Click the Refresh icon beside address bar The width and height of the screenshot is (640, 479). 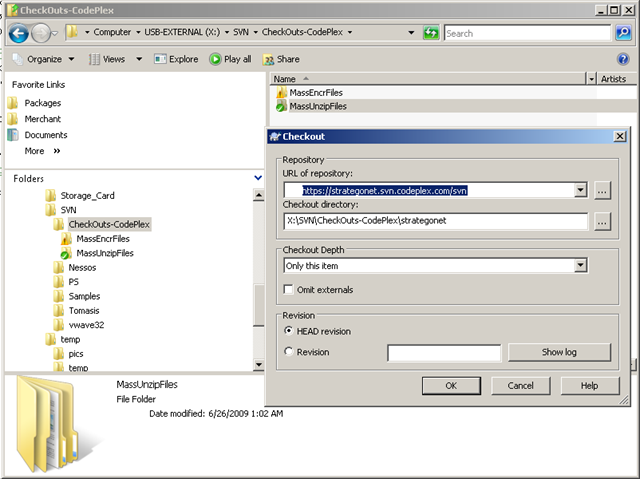(431, 33)
